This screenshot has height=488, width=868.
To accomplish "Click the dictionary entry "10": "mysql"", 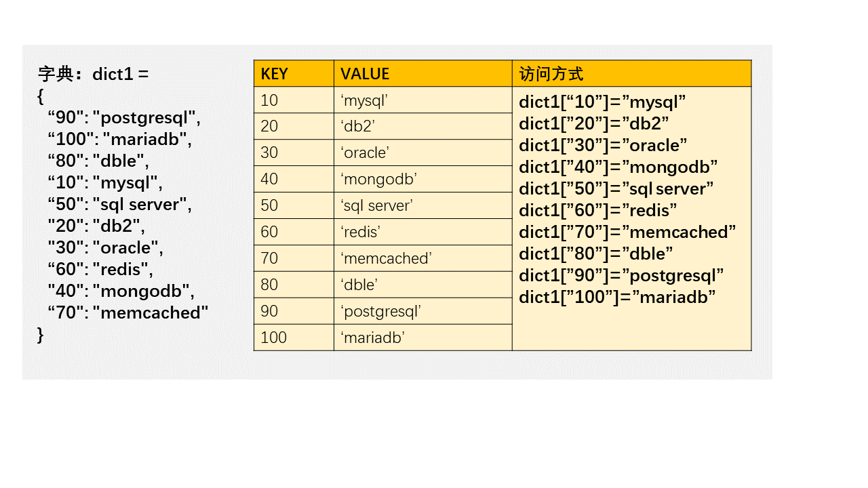I will (x=105, y=183).
